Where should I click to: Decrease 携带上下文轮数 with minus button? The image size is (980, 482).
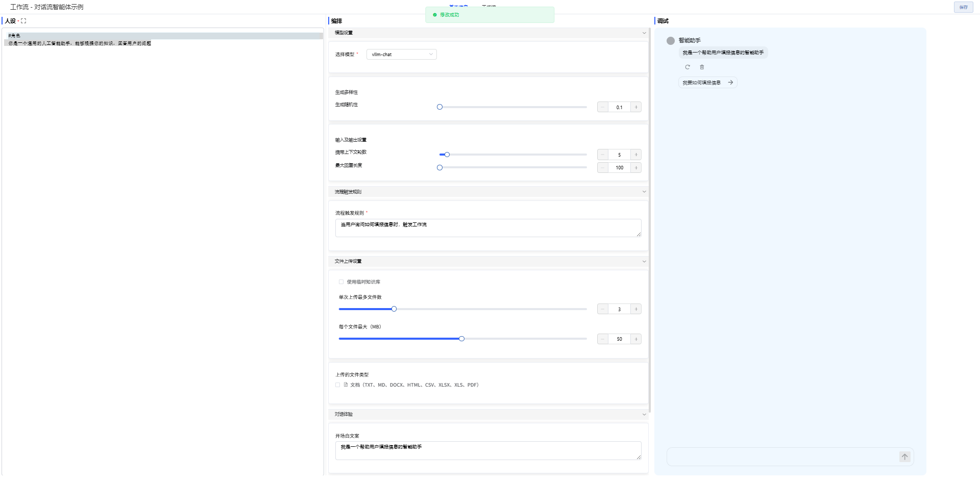[x=603, y=155]
